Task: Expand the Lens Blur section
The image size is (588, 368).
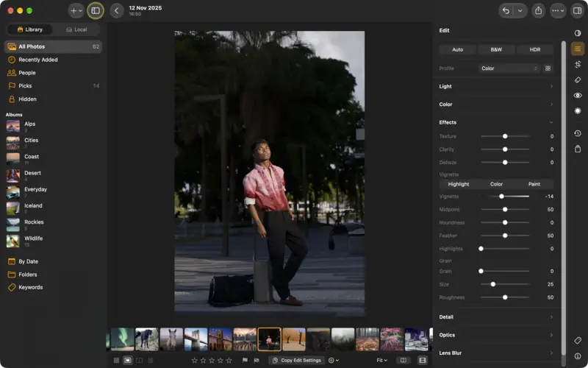Action: point(496,353)
